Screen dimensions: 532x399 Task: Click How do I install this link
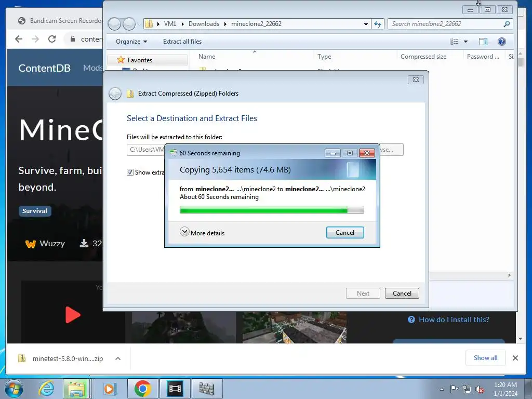click(x=448, y=320)
